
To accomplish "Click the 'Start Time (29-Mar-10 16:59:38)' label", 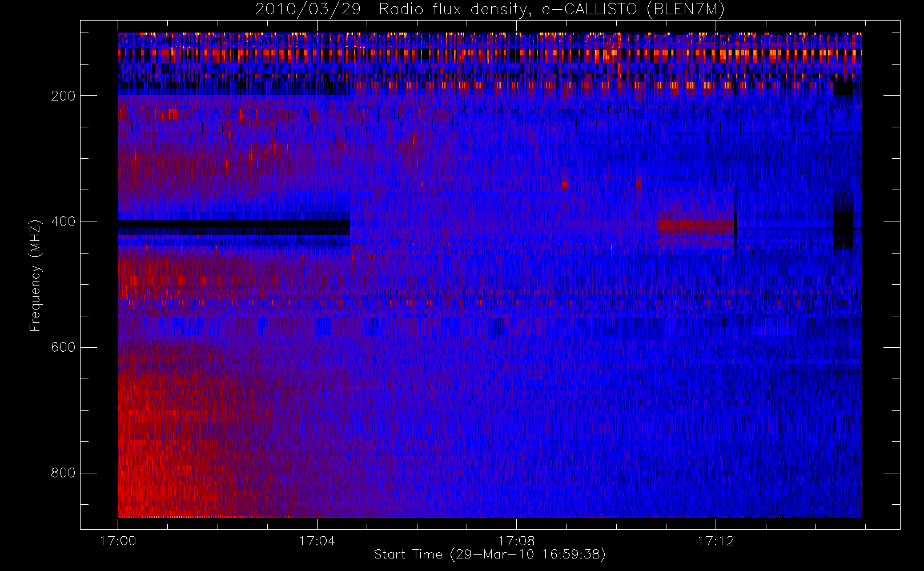I will (x=489, y=554).
